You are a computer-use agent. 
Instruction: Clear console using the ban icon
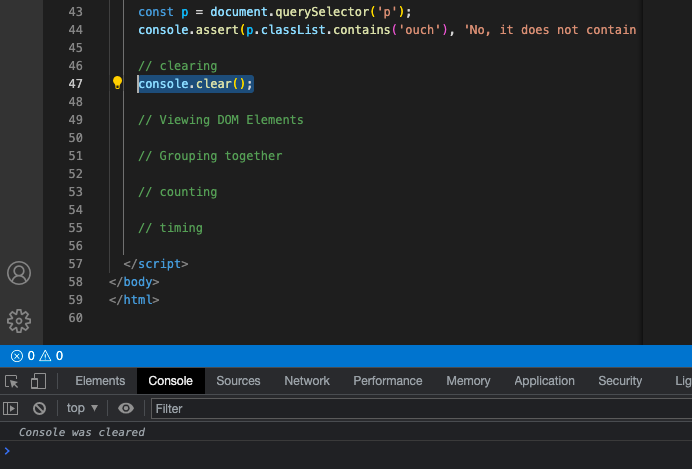coord(40,408)
